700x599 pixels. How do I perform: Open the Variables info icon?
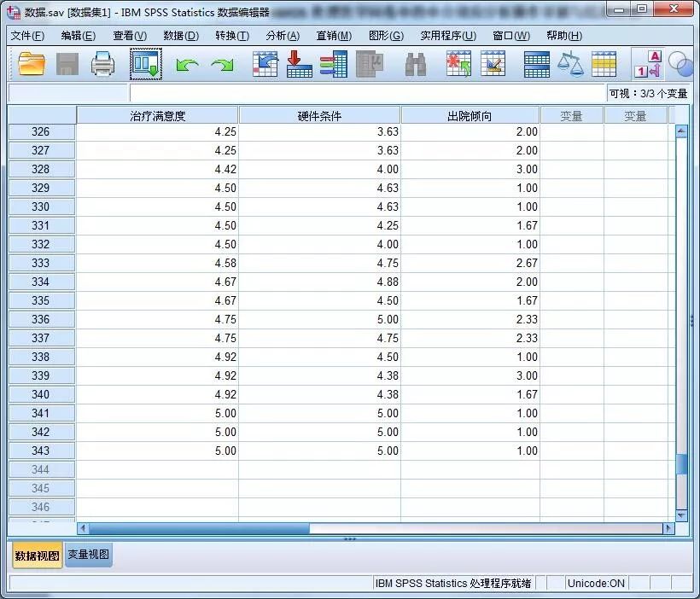click(x=334, y=64)
